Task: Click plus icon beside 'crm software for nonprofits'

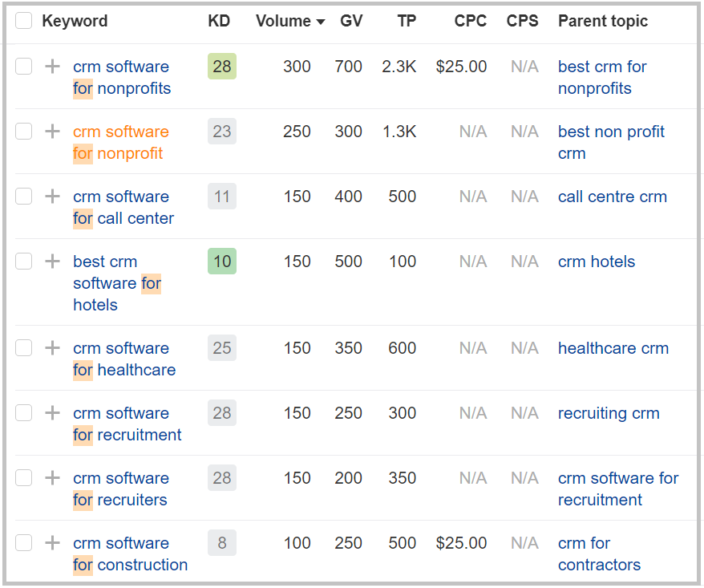Action: click(x=52, y=67)
